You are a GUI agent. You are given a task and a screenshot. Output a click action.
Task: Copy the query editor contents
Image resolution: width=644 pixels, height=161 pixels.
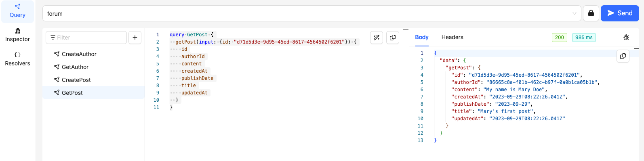pyautogui.click(x=393, y=38)
